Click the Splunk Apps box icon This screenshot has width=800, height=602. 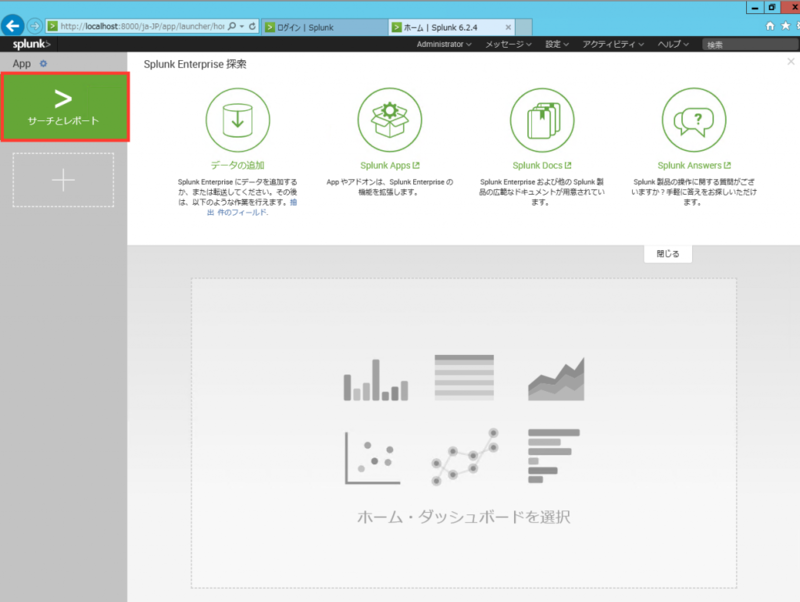tap(390, 120)
